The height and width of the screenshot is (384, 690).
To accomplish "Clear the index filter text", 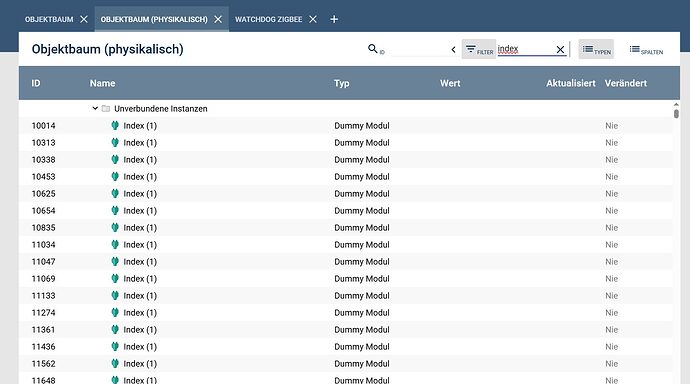I will pyautogui.click(x=560, y=50).
